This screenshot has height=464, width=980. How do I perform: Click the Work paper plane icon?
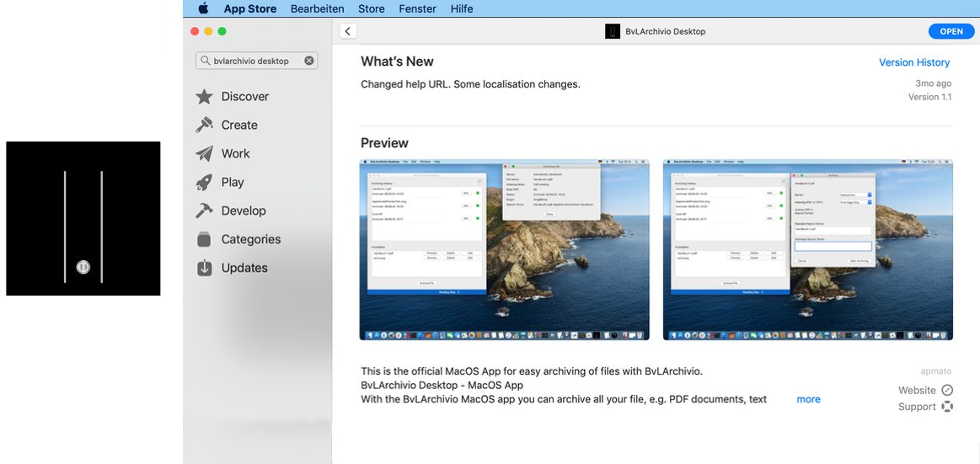pyautogui.click(x=204, y=153)
